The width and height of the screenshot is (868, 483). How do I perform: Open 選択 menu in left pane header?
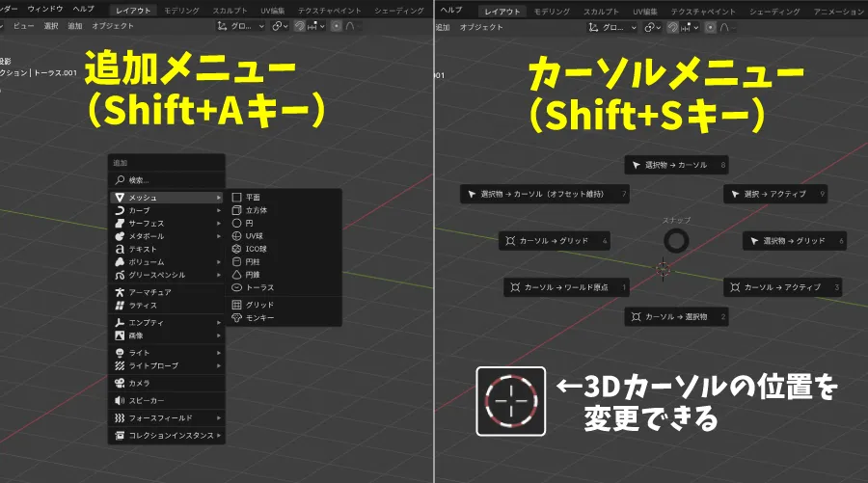(x=51, y=26)
